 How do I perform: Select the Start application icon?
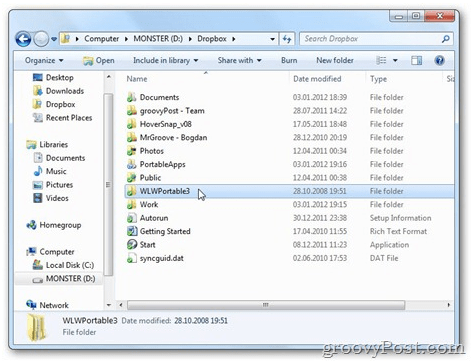(132, 245)
